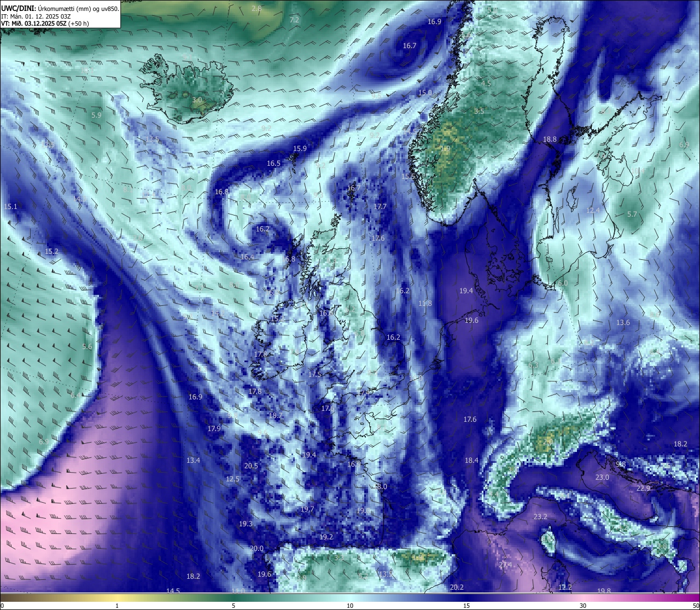Click the 5.7 value on the right

pos(632,214)
